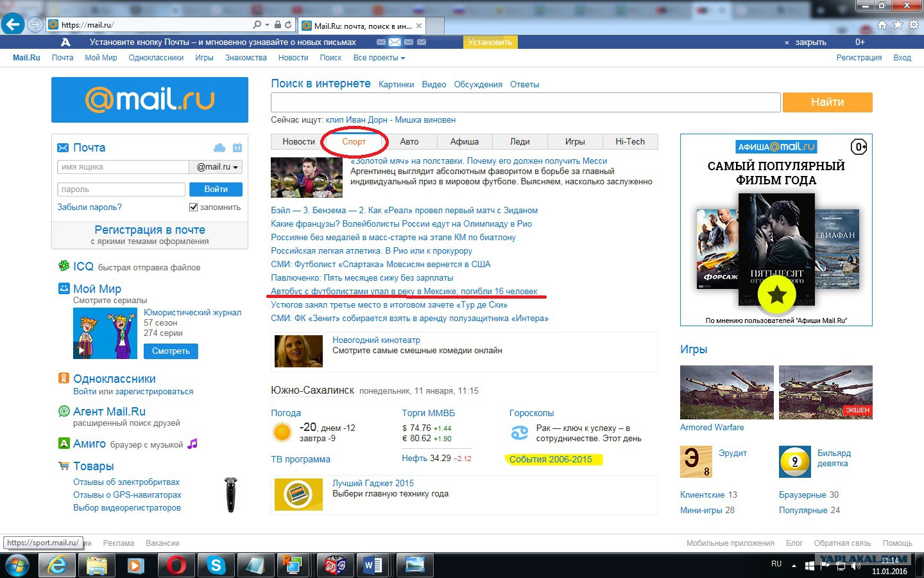The width and height of the screenshot is (924, 578).
Task: Click the browser back arrow button
Action: point(13,24)
